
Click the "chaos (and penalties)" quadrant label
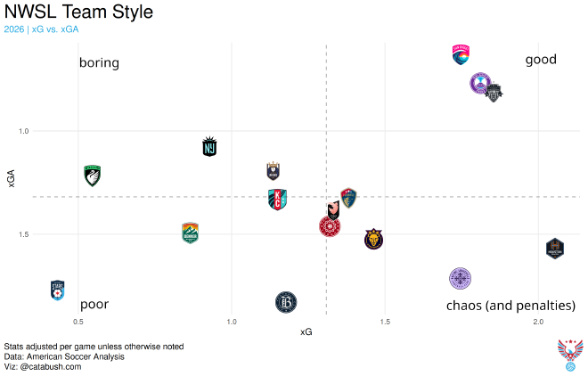510,306
